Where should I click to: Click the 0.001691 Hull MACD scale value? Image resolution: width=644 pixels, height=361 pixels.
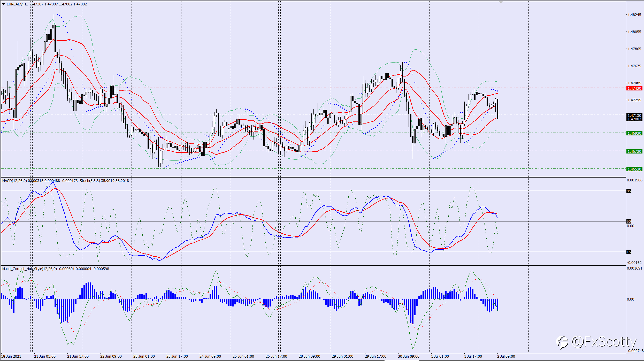[635, 268]
